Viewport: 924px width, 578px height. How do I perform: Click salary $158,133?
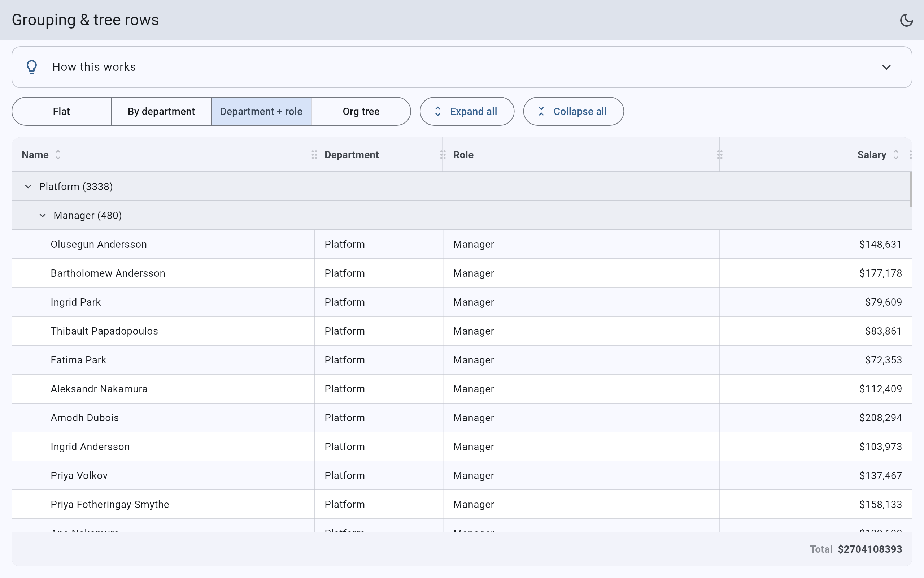pyautogui.click(x=880, y=505)
